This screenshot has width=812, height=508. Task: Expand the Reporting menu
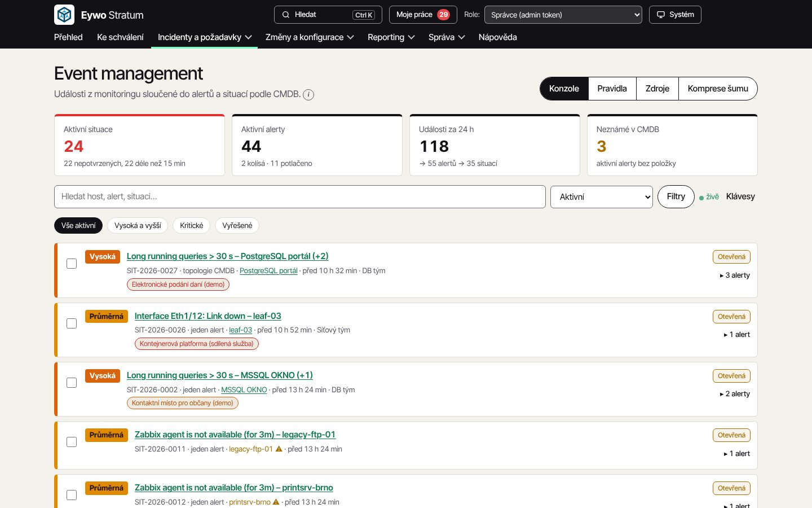(391, 37)
